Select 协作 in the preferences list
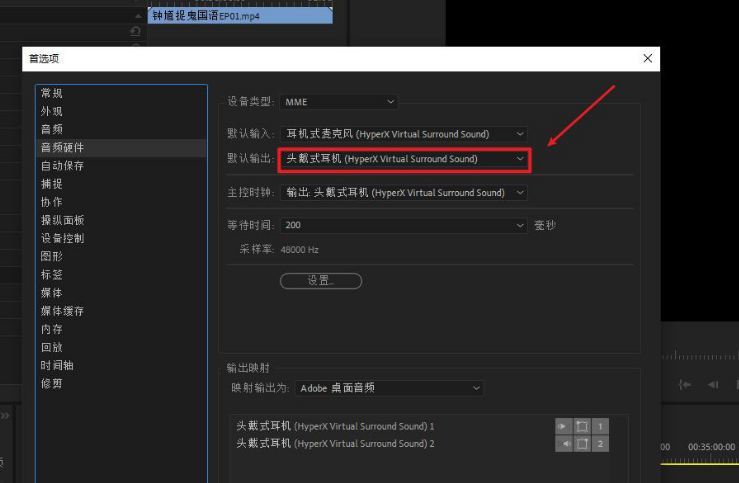The height and width of the screenshot is (483, 739). (121, 202)
